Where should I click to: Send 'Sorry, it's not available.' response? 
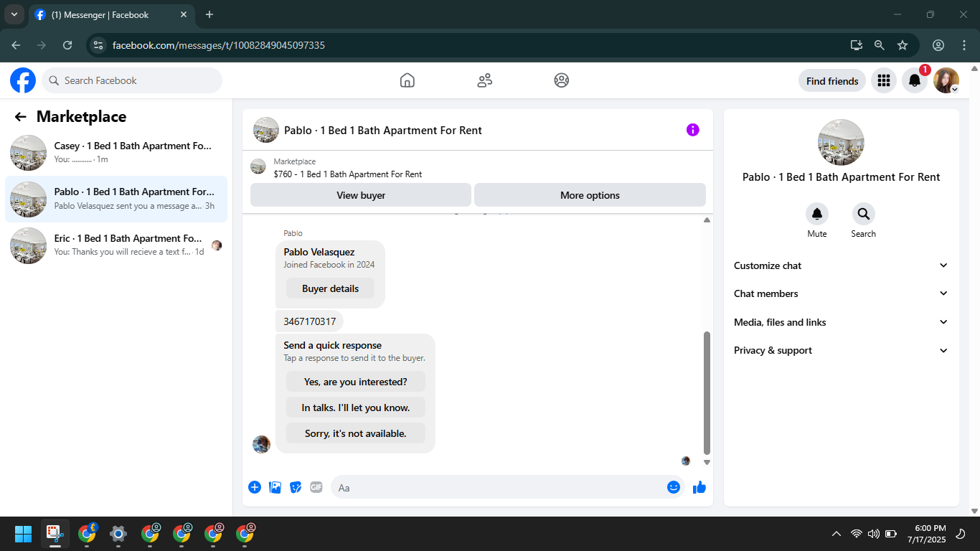(x=356, y=433)
